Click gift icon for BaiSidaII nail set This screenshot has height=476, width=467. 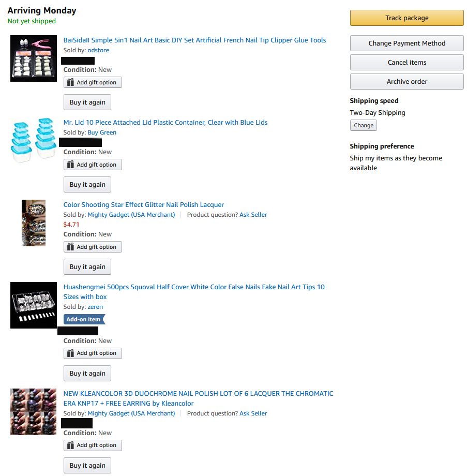click(71, 83)
